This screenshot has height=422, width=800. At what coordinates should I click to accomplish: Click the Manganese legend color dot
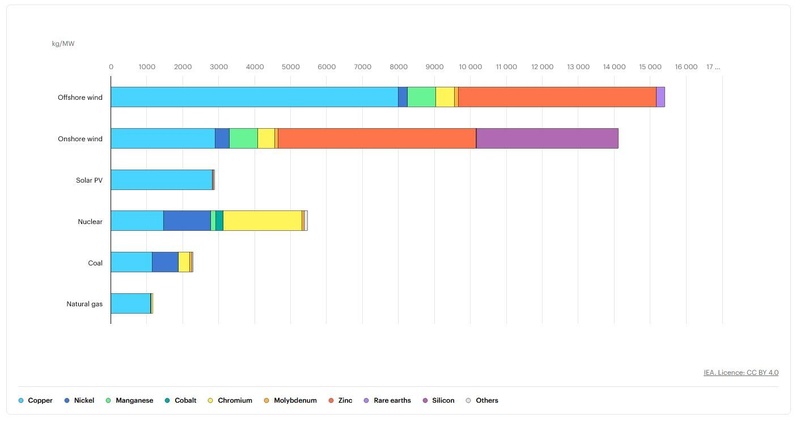coord(108,400)
